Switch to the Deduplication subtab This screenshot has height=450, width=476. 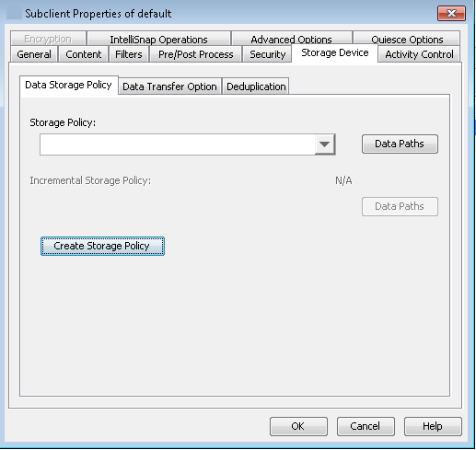pyautogui.click(x=256, y=87)
